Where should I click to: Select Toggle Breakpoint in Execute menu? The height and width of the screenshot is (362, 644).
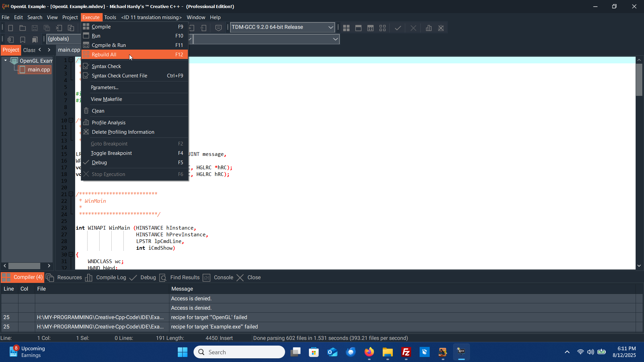coord(111,153)
